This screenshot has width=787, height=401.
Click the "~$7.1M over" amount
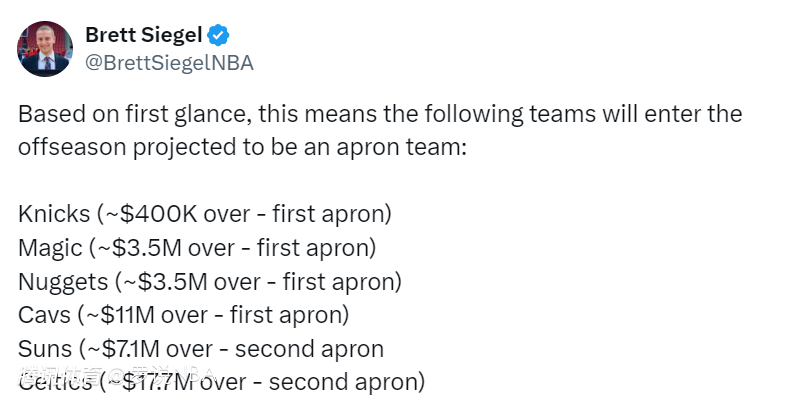[x=154, y=349]
